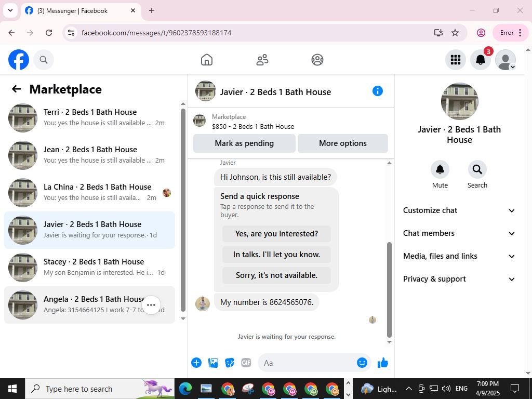532x399 pixels.
Task: Go back using the Marketplace arrow
Action: pos(16,89)
